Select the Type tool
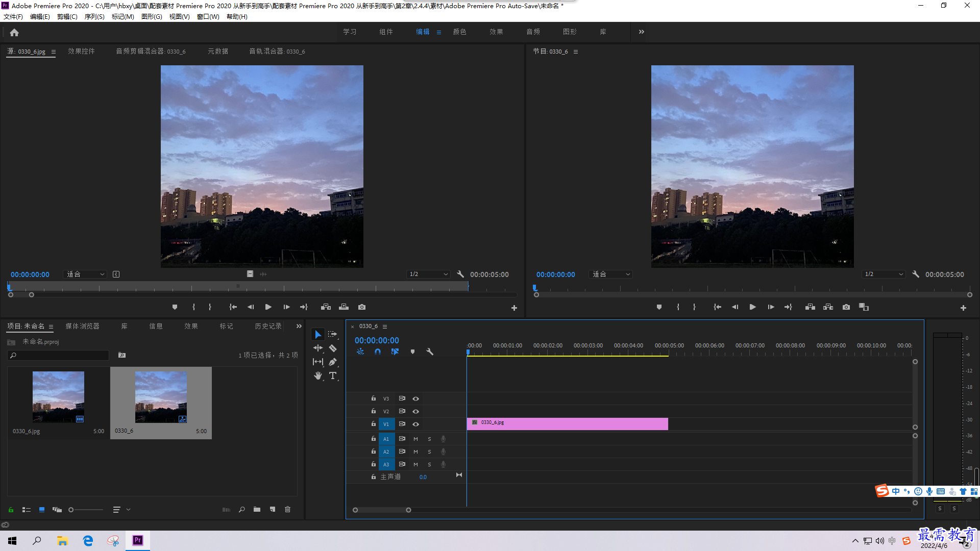Viewport: 980px width, 551px height. pyautogui.click(x=333, y=375)
